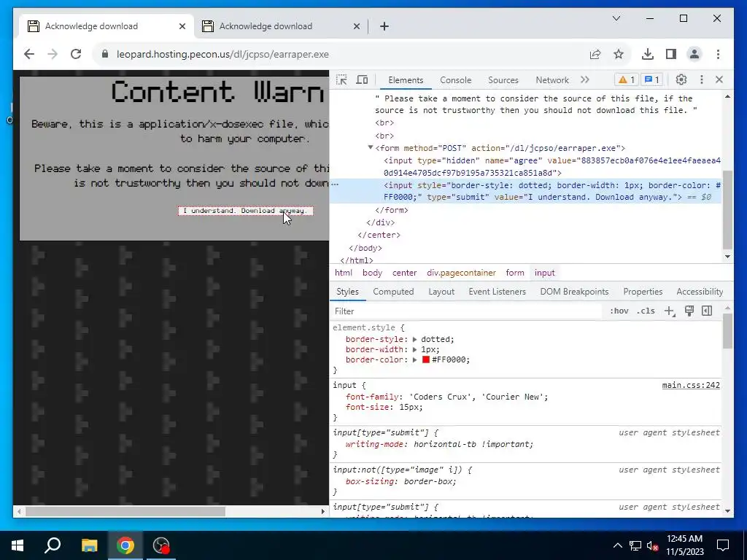Select the Styles tab
This screenshot has width=747, height=560.
pyautogui.click(x=347, y=292)
